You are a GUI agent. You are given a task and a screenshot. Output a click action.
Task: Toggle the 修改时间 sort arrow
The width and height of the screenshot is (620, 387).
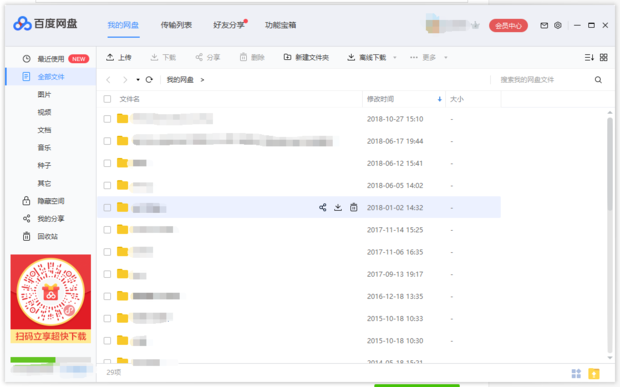(x=439, y=99)
